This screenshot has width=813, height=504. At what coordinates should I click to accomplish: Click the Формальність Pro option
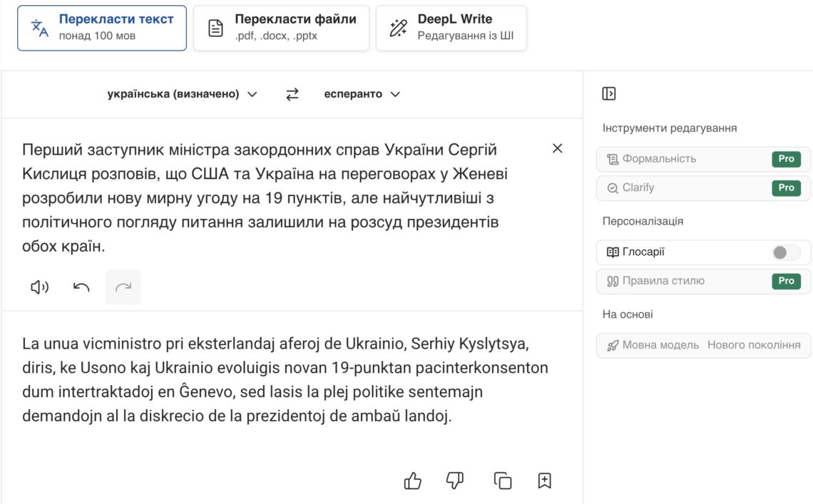coord(703,159)
